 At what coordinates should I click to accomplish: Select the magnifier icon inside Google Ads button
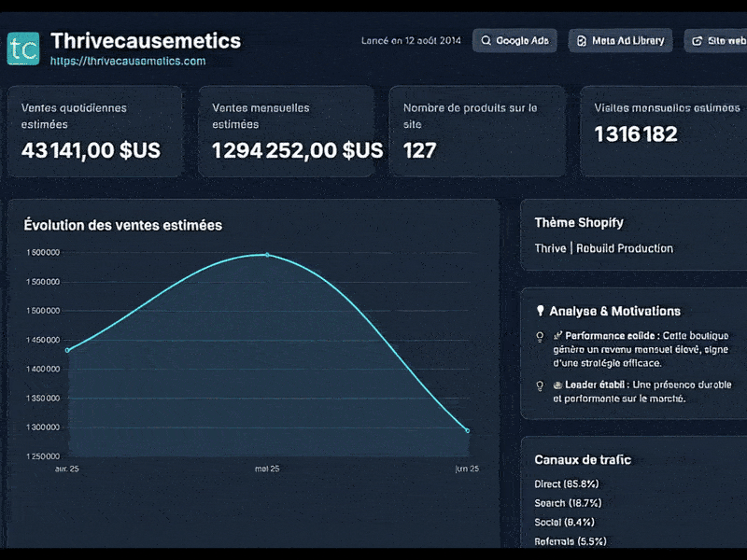coord(486,40)
